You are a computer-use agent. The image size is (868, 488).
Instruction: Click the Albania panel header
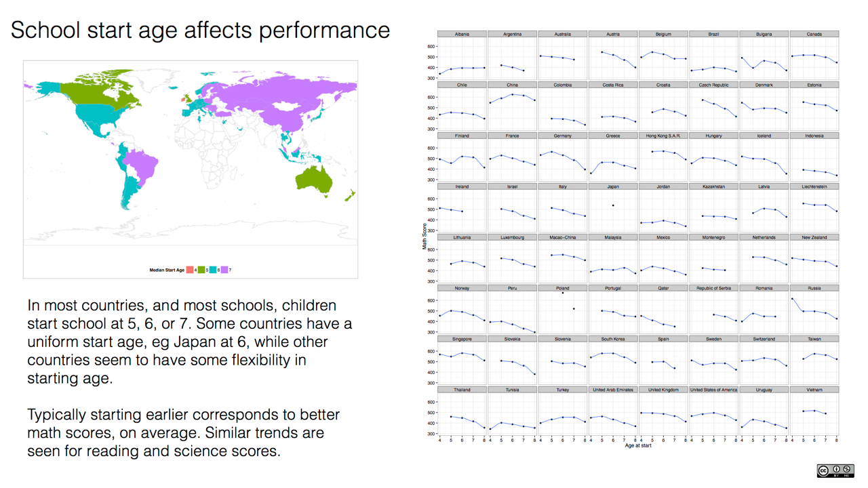point(462,34)
